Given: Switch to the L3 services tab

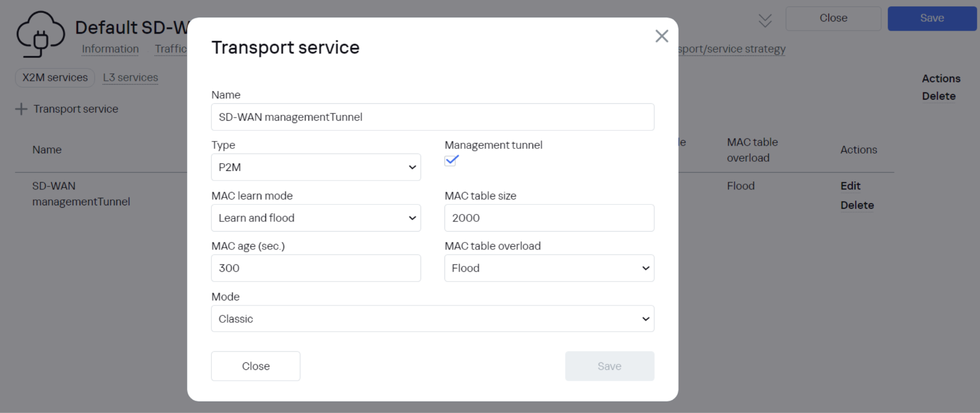Looking at the screenshot, I should click(x=130, y=78).
